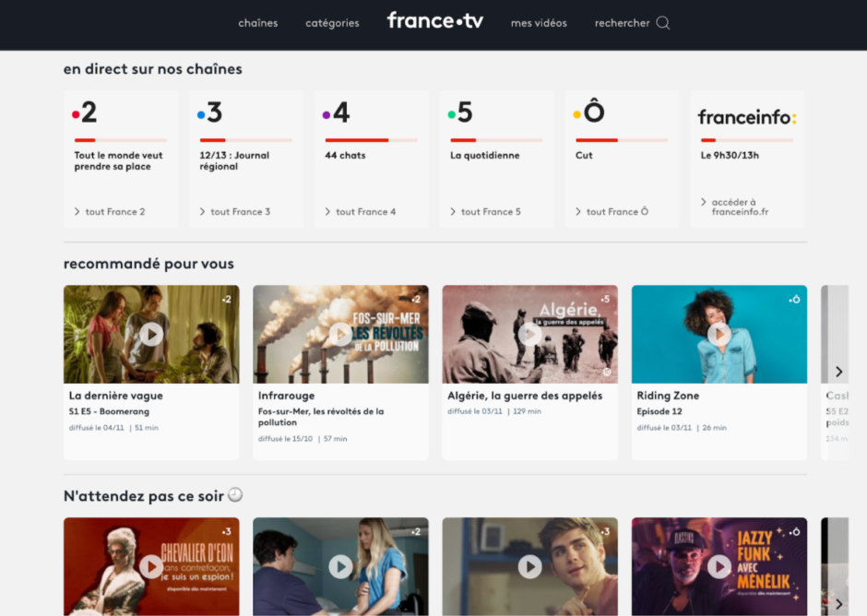Open La dernière vague thumbnail
This screenshot has height=616, width=867.
pyautogui.click(x=151, y=334)
